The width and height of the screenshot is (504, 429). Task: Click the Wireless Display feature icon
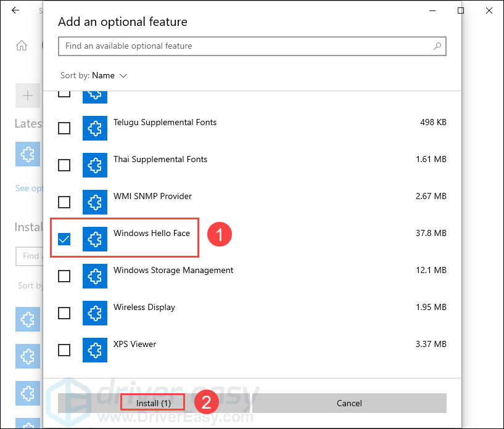(94, 313)
